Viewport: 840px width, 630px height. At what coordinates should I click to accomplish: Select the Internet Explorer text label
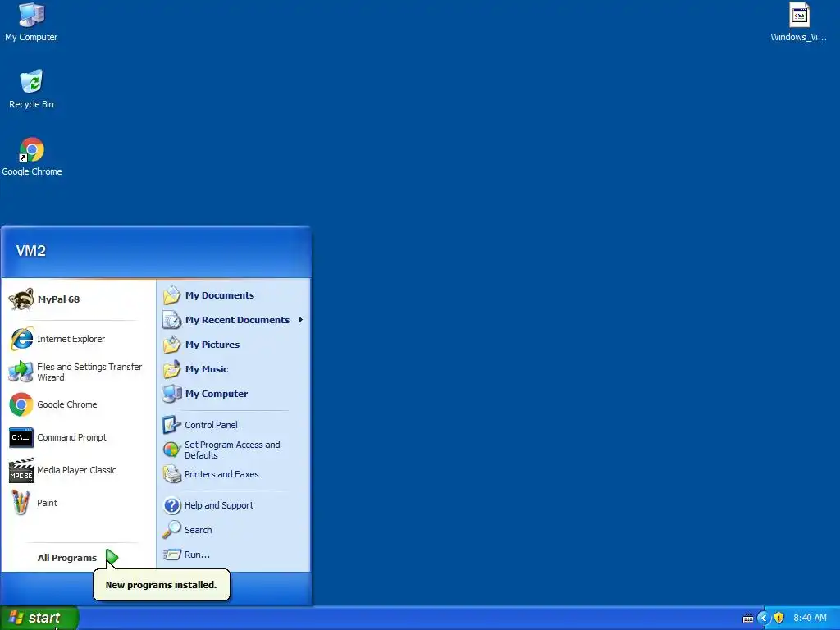(71, 339)
